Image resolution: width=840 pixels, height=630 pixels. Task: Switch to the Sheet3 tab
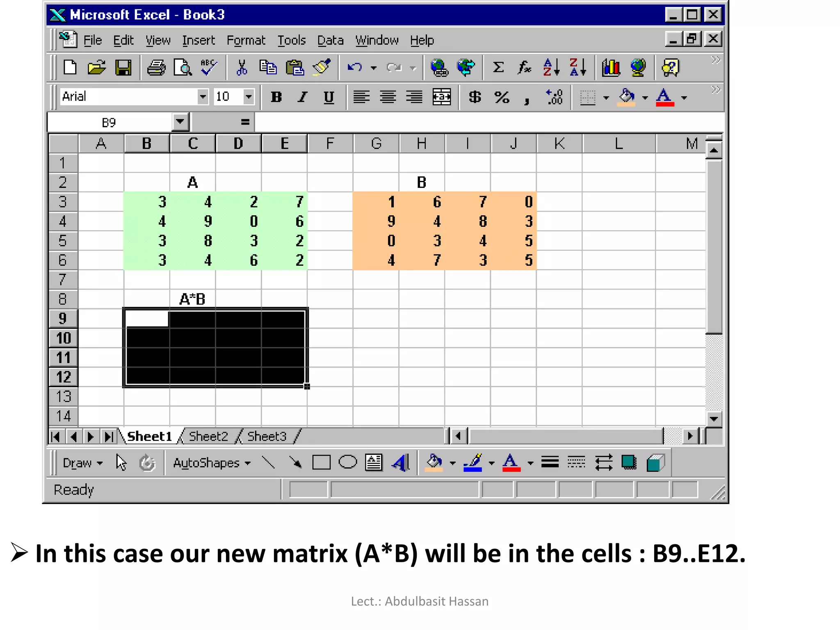click(x=267, y=436)
